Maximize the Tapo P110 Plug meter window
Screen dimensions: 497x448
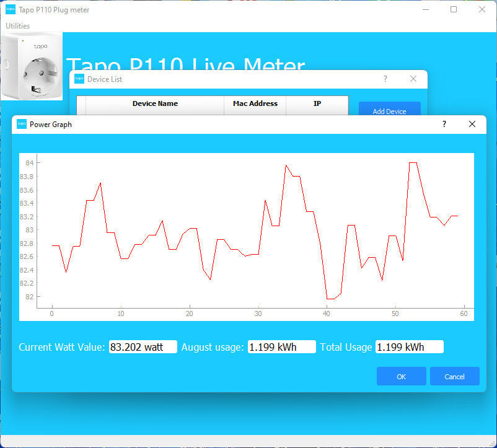[454, 9]
